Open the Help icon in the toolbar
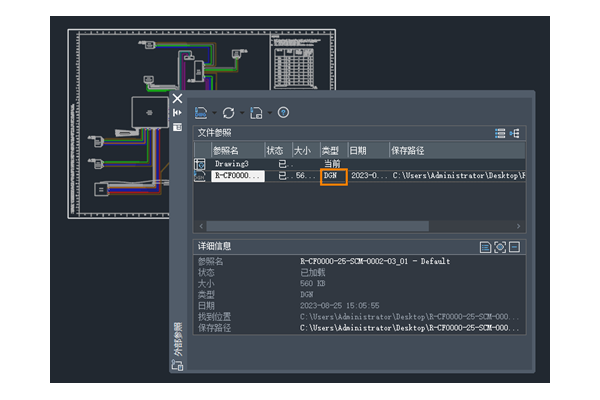The height and width of the screenshot is (400, 600). (283, 113)
